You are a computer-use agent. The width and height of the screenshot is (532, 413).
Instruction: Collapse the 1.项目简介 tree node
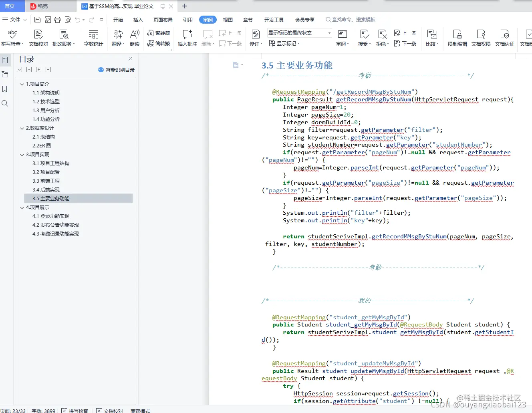tap(22, 84)
